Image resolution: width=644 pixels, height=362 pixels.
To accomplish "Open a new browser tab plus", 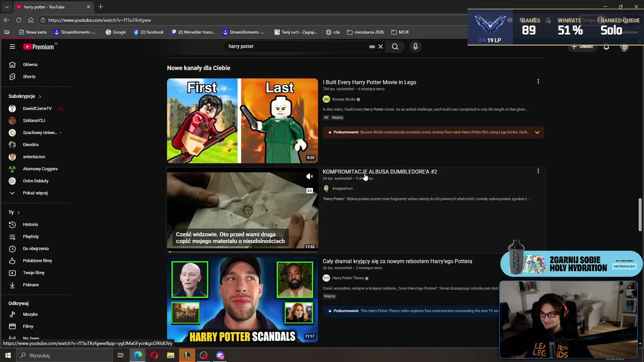I will coord(101,7).
